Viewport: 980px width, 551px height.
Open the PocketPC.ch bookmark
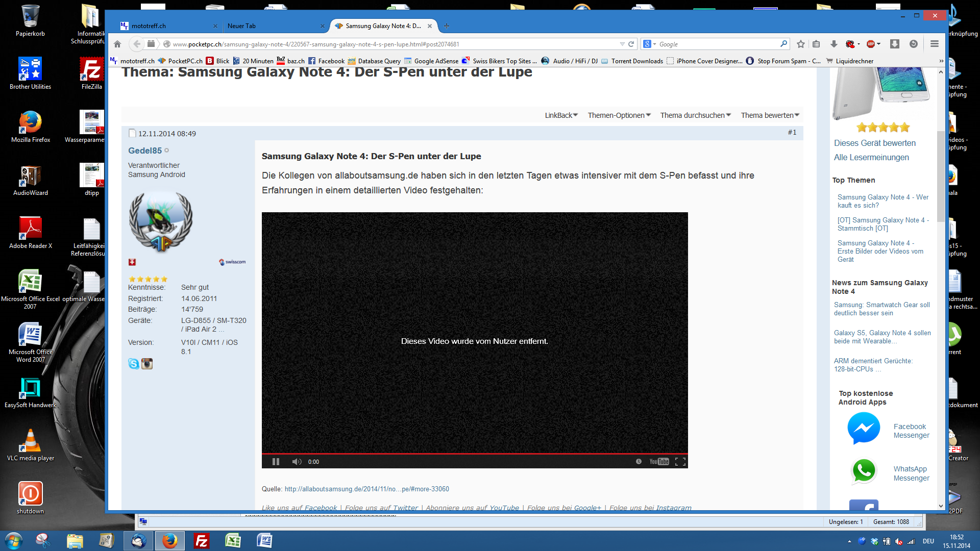pyautogui.click(x=180, y=61)
